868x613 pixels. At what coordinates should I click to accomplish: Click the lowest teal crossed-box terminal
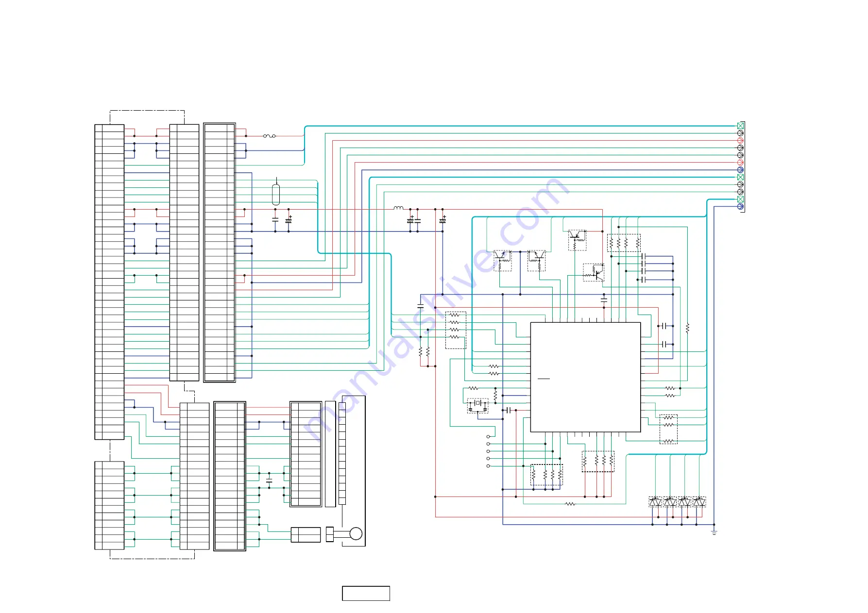click(740, 199)
